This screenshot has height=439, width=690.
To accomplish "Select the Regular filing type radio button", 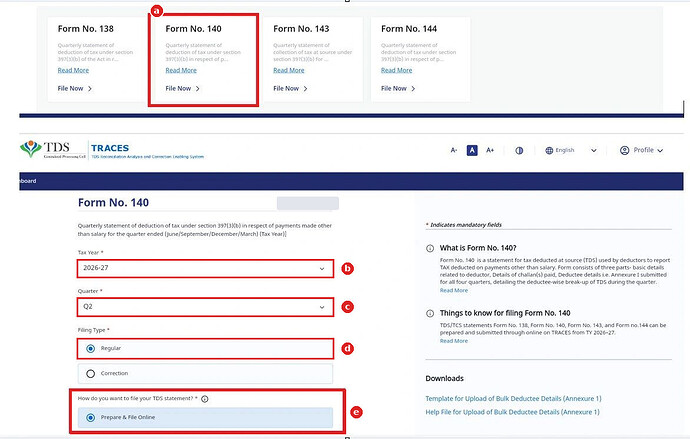I will tap(91, 349).
